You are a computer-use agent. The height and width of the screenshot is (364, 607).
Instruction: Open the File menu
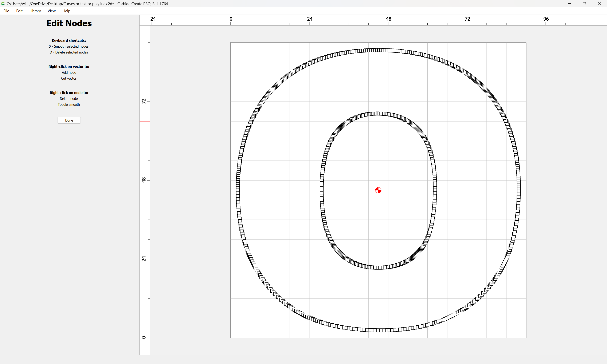(x=6, y=11)
